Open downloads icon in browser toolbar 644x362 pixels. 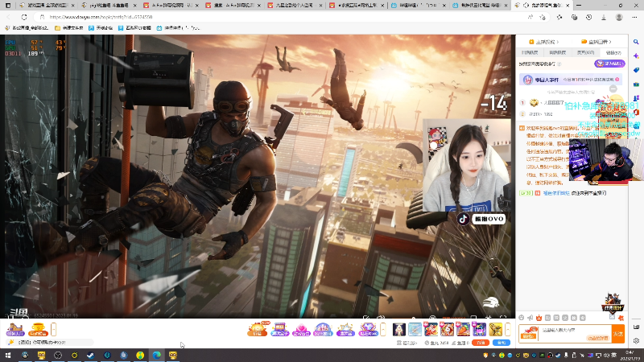(x=604, y=17)
